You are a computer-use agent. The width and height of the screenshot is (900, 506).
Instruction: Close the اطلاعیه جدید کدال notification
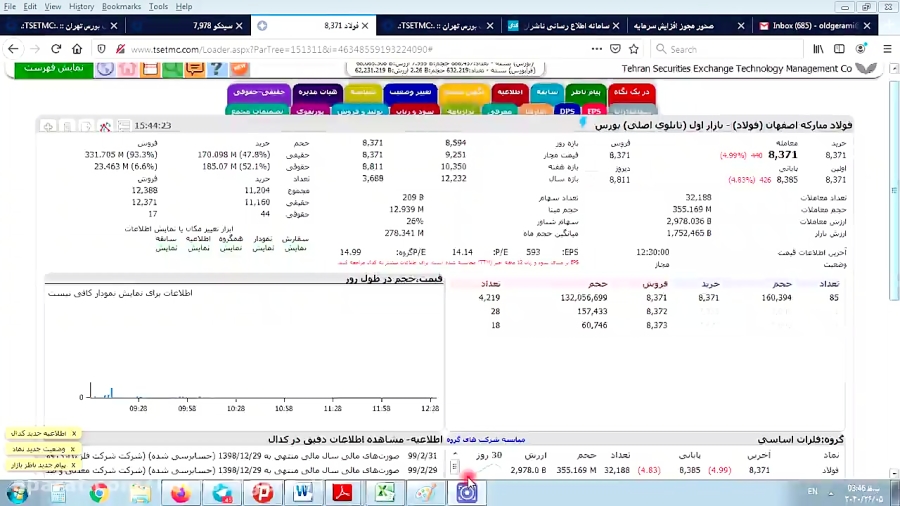[73, 434]
